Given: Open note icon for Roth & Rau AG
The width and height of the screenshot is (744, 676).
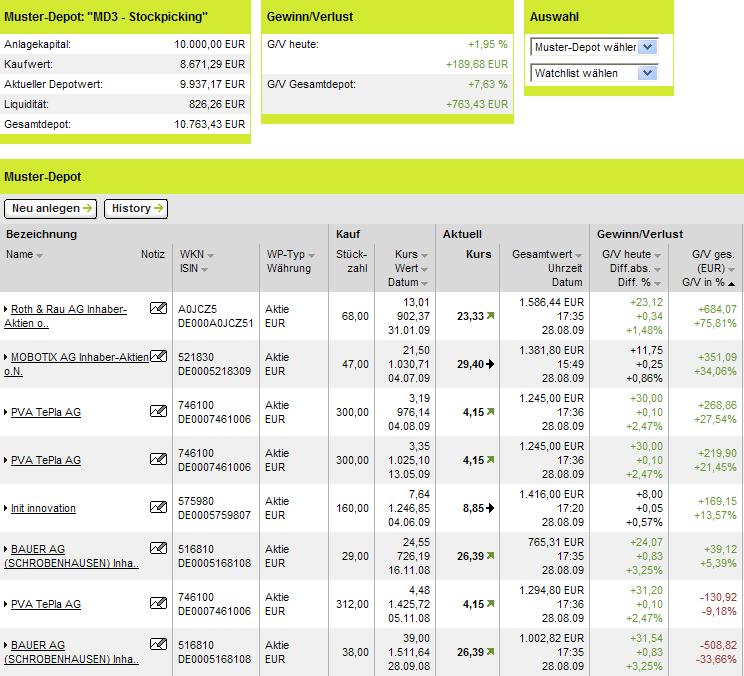Looking at the screenshot, I should pyautogui.click(x=158, y=308).
